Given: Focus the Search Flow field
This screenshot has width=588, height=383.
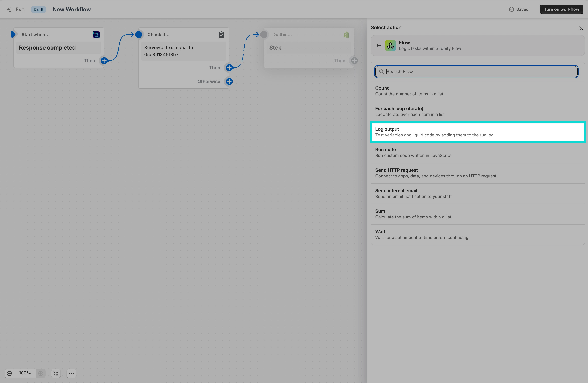Looking at the screenshot, I should tap(476, 72).
